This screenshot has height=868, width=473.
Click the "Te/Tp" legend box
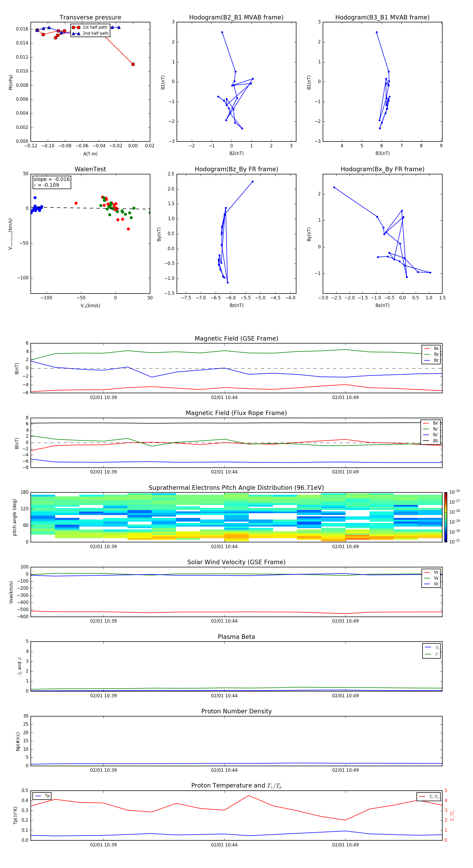[429, 796]
